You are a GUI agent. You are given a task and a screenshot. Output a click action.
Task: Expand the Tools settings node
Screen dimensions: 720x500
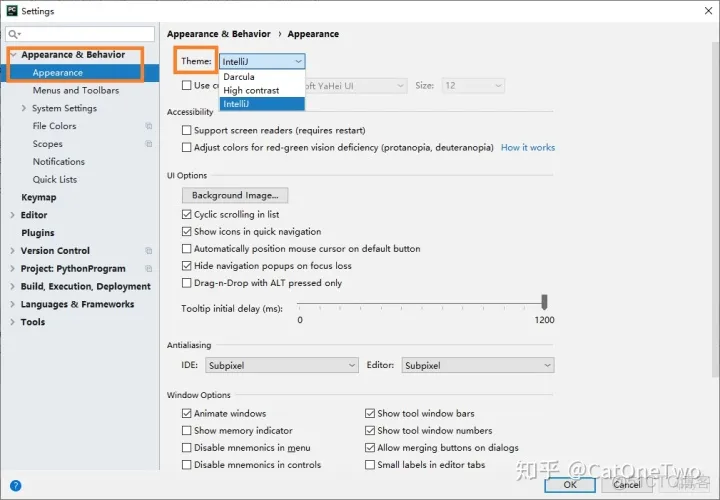coord(12,322)
